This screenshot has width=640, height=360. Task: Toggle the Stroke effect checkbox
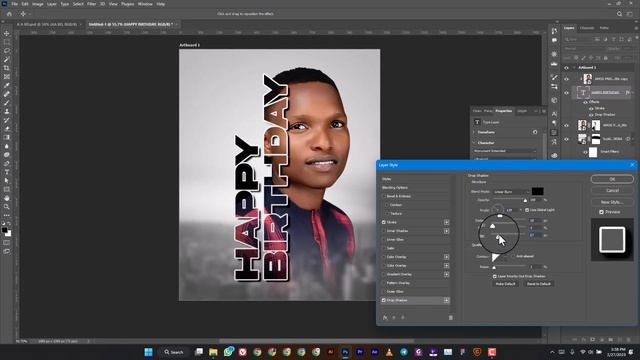384,222
